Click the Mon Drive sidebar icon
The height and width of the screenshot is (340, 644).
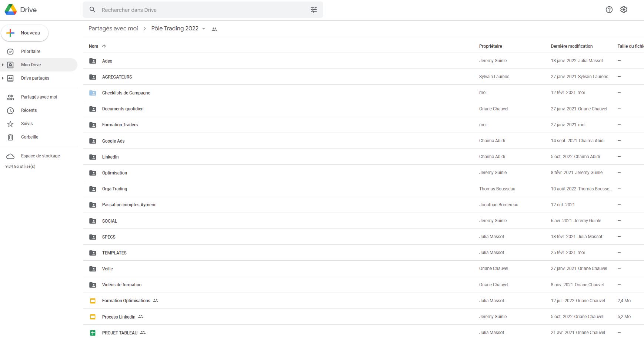[x=10, y=65]
